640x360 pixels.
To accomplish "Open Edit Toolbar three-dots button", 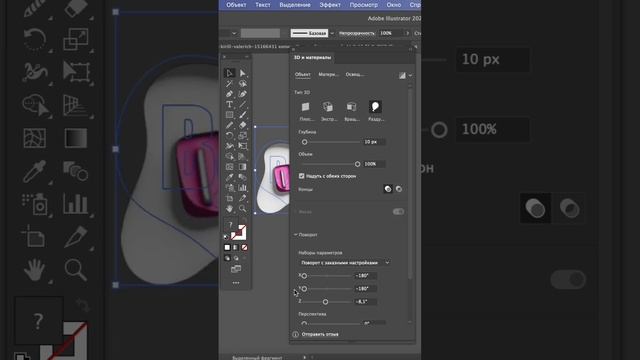I will 236,283.
